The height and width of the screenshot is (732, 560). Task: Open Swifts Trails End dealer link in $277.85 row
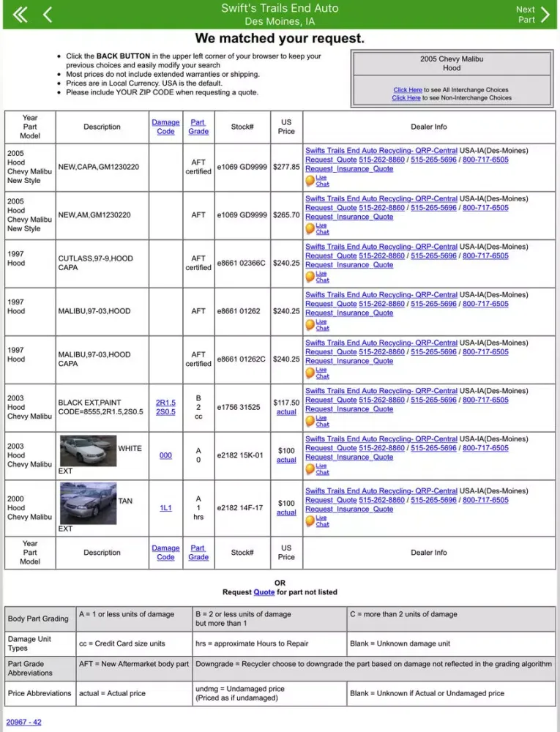[x=381, y=150]
